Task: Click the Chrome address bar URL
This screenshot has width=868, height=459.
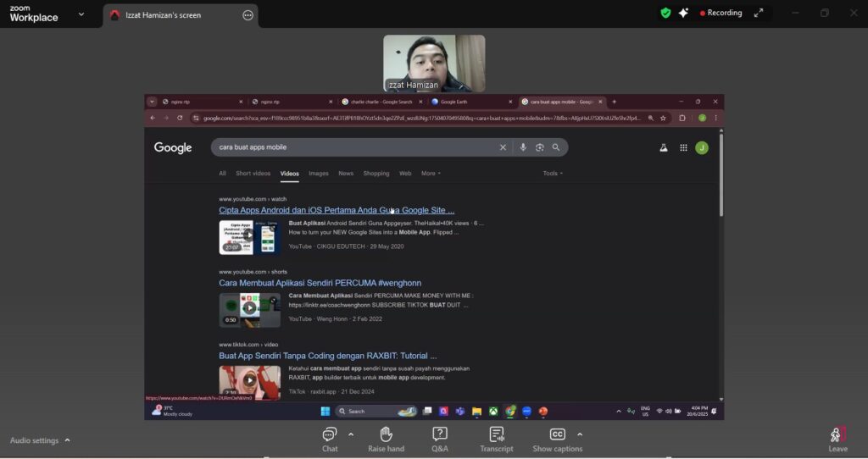Action: pyautogui.click(x=422, y=118)
